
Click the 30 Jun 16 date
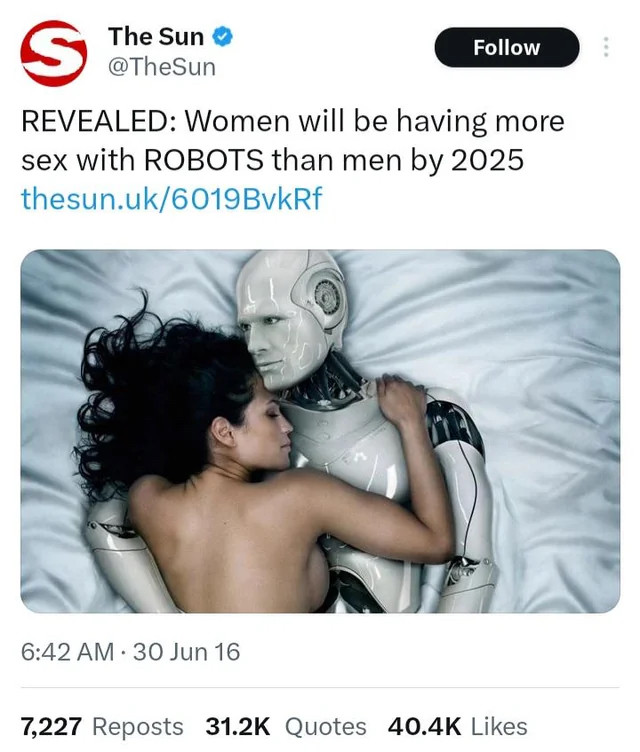click(x=186, y=652)
